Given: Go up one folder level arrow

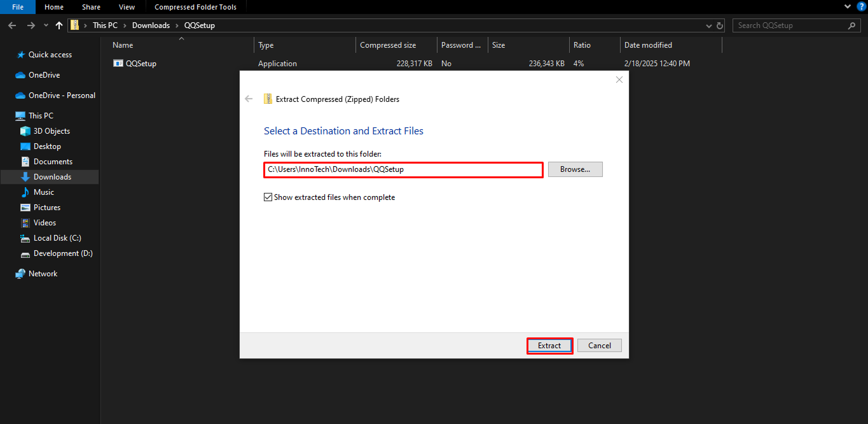Looking at the screenshot, I should point(59,25).
